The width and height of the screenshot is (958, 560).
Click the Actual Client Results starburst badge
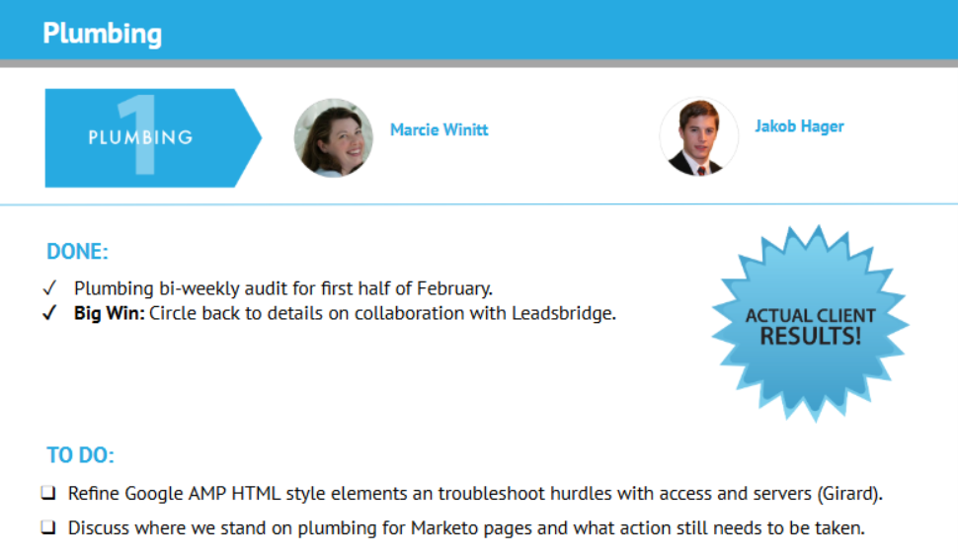[810, 324]
